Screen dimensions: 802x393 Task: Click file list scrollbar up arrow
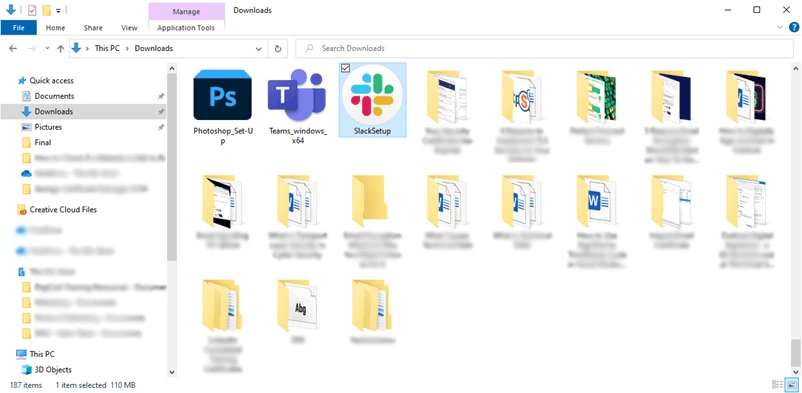795,68
